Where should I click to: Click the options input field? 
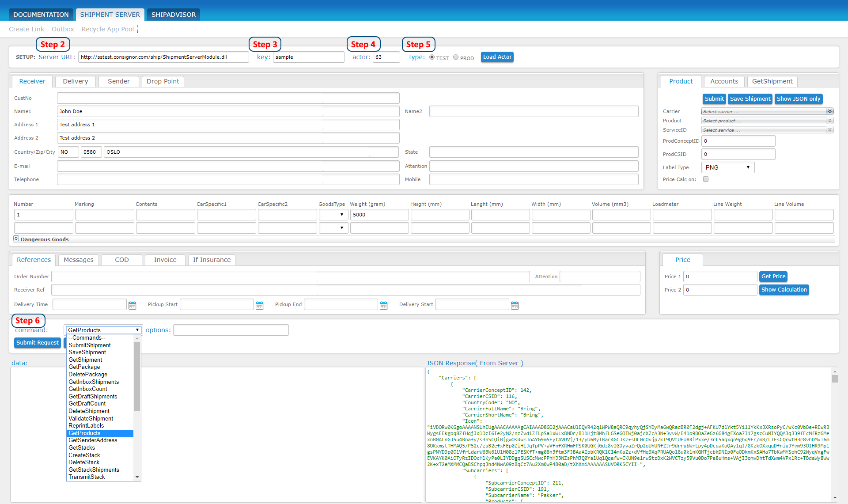[231, 330]
